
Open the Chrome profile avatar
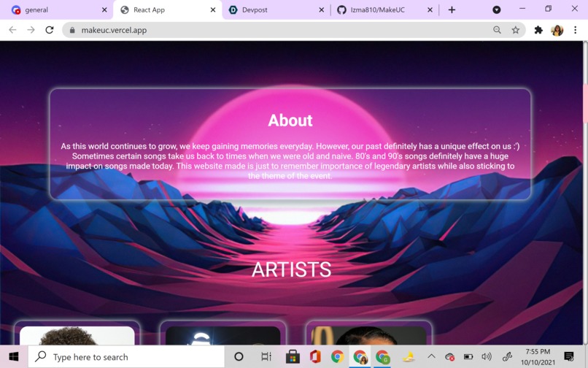coord(557,30)
